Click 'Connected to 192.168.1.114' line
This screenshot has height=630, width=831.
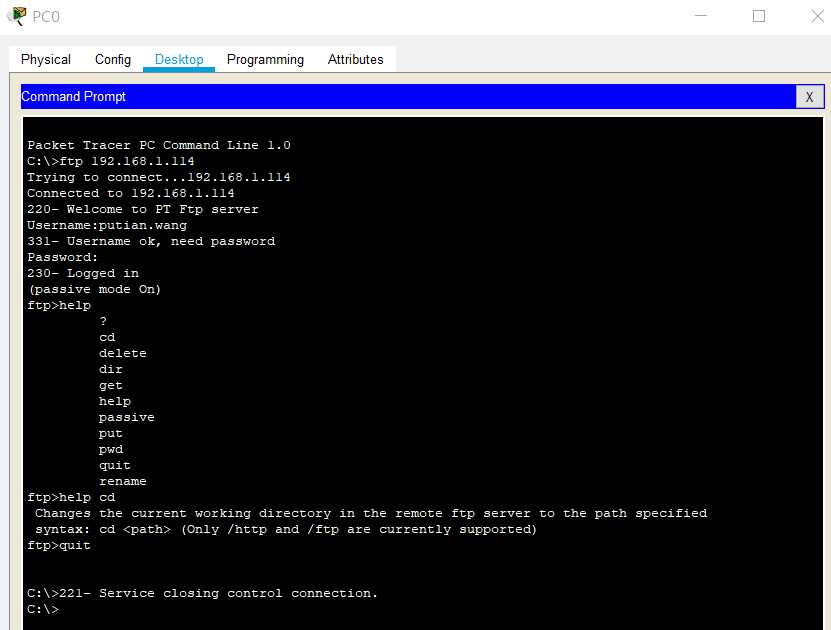tap(130, 193)
